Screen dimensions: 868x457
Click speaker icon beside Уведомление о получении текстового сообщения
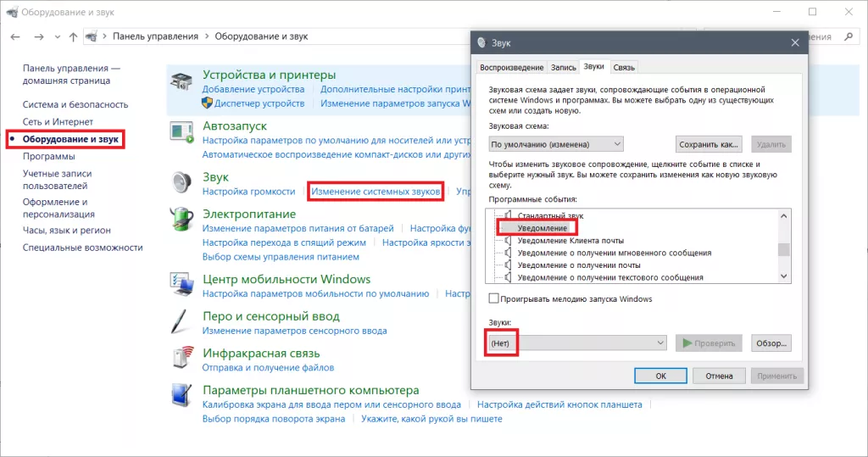pos(507,277)
